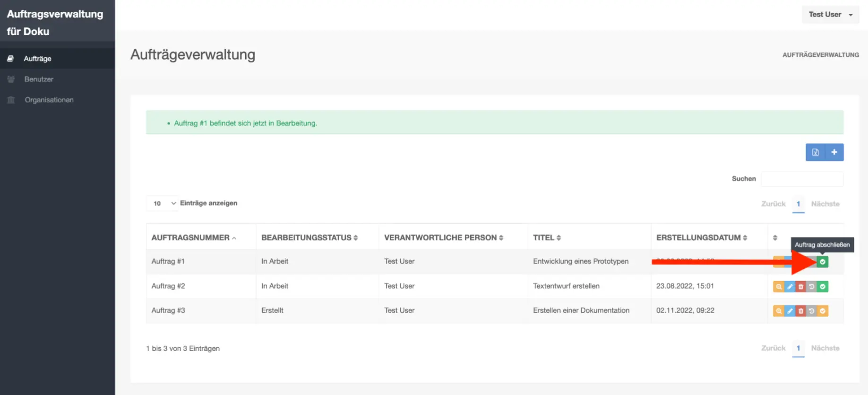Screen dimensions: 868x395
Task: Sort table by Erstellungsdatum column
Action: pyautogui.click(x=701, y=237)
